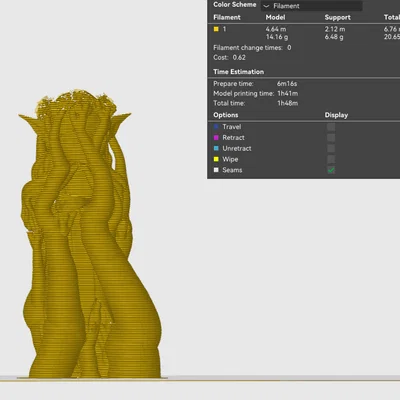Click the Time Estimation section heading
This screenshot has width=400, height=400.
238,72
